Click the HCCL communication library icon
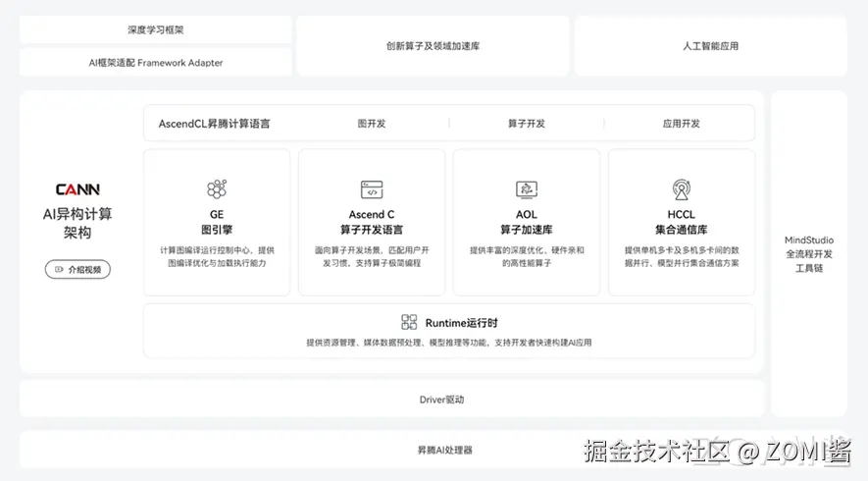Viewport: 868px width, 481px height. pos(682,189)
